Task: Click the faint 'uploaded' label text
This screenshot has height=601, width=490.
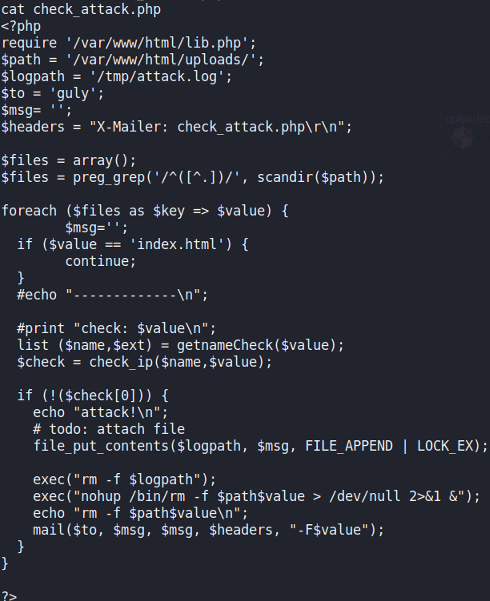Action: pos(467,119)
